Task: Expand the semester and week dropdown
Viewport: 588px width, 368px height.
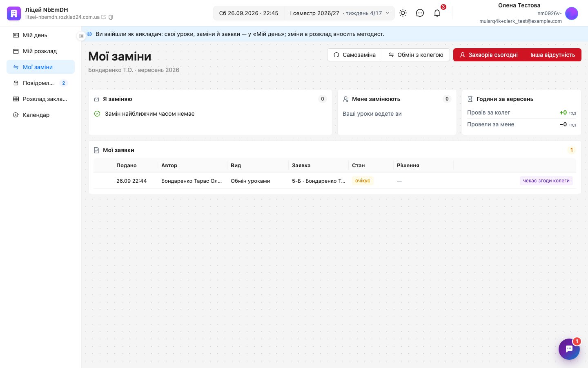Action: tap(339, 13)
